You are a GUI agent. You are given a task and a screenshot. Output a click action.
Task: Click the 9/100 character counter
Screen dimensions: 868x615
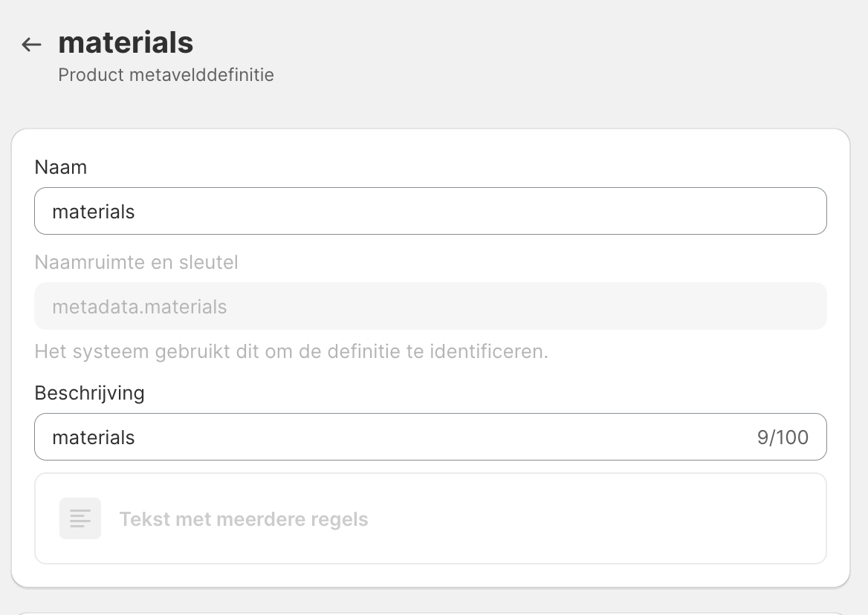pyautogui.click(x=783, y=437)
